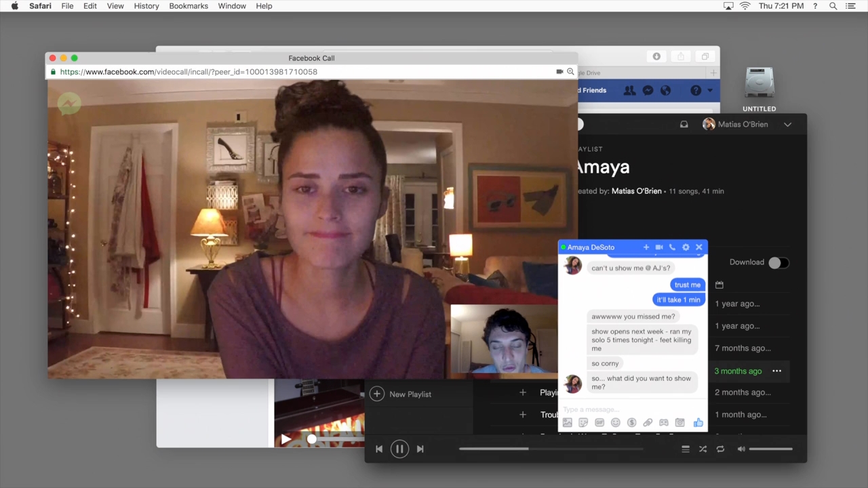Send a thumbs up like in chat
The width and height of the screenshot is (868, 488).
pyautogui.click(x=698, y=423)
